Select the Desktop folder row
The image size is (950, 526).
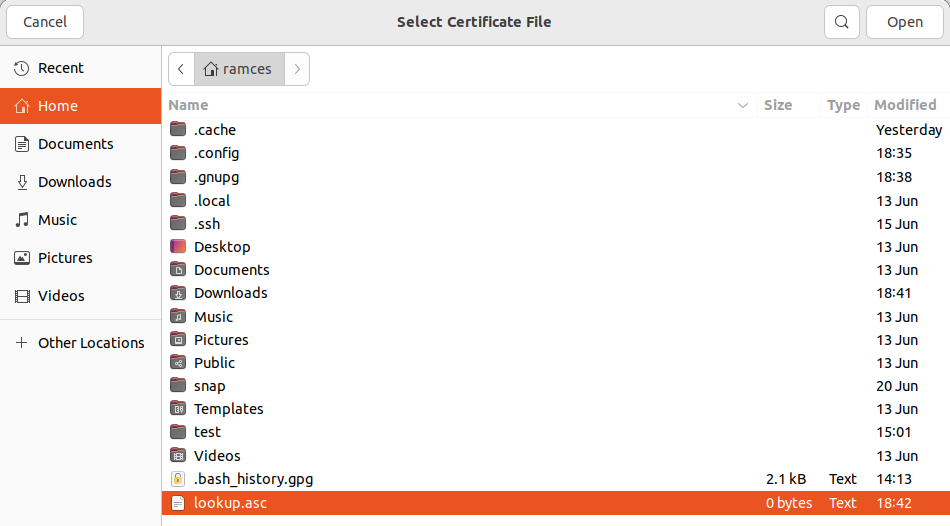tap(556, 247)
